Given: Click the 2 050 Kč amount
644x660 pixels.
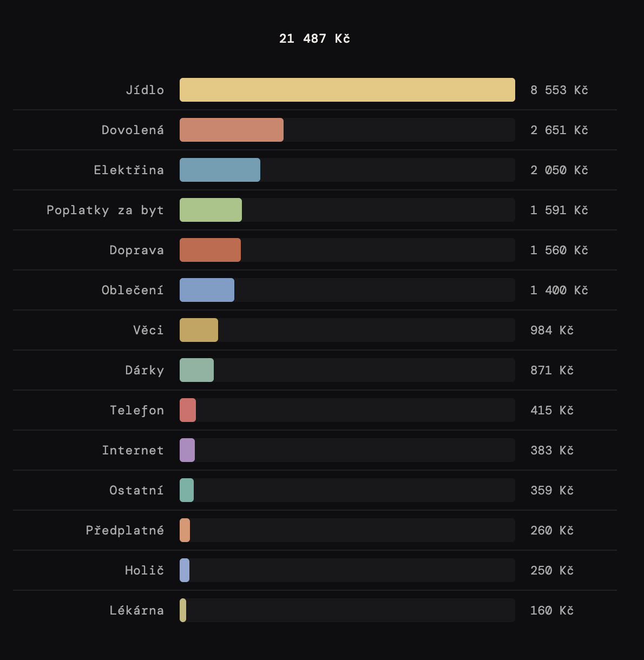Looking at the screenshot, I should 558,170.
